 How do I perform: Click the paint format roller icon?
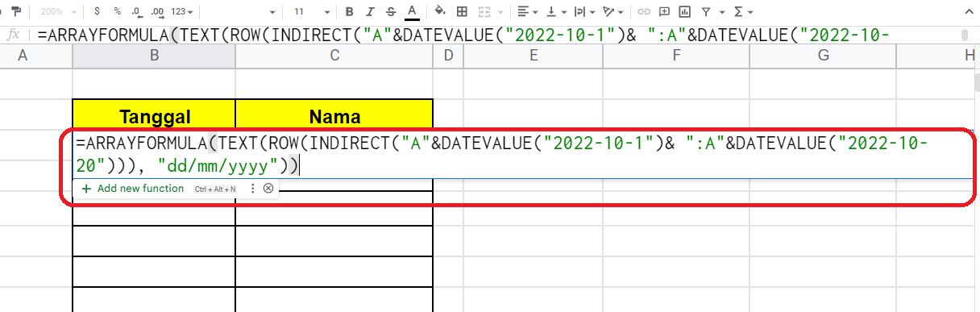pyautogui.click(x=17, y=12)
